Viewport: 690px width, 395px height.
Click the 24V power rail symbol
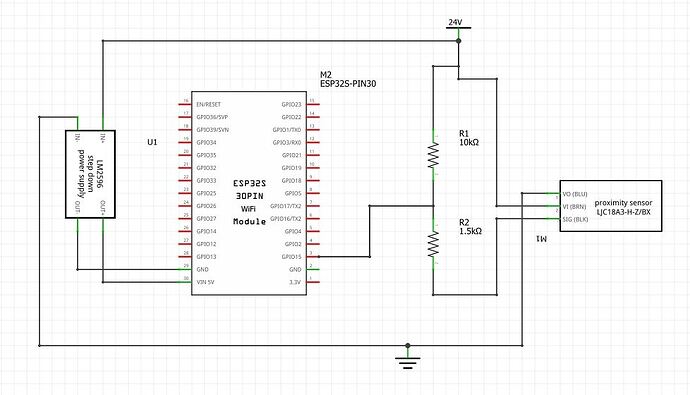459,28
